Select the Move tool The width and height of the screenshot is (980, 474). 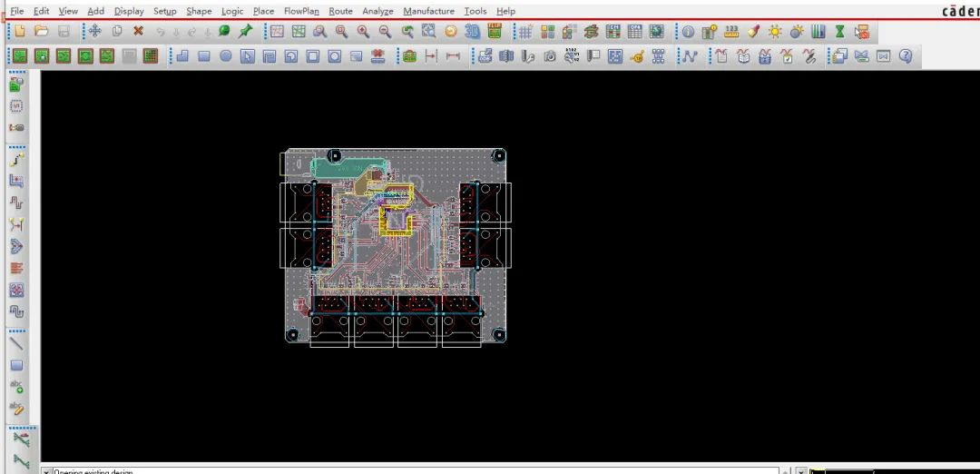95,31
